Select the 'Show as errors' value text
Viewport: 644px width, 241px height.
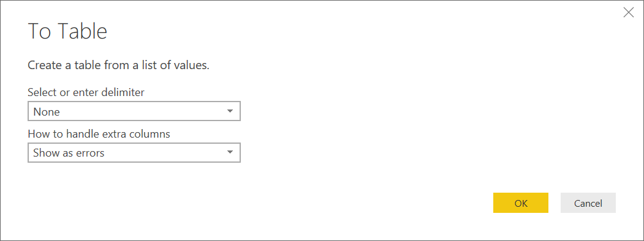pos(69,153)
